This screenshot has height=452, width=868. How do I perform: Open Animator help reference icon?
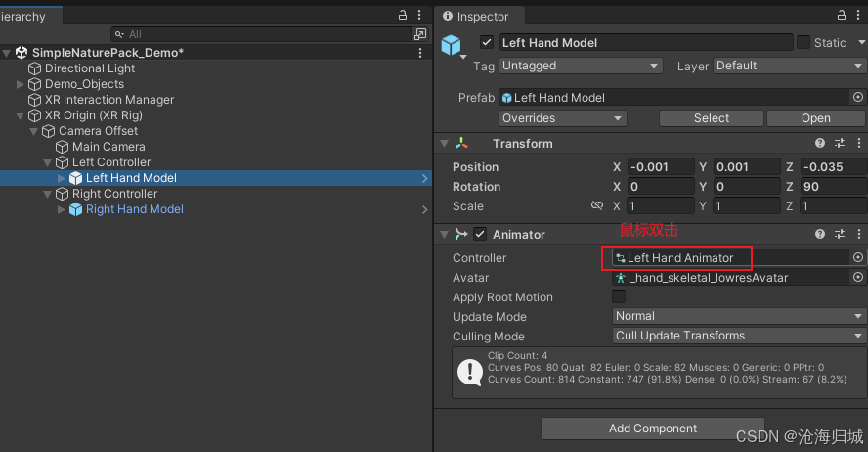tap(820, 234)
